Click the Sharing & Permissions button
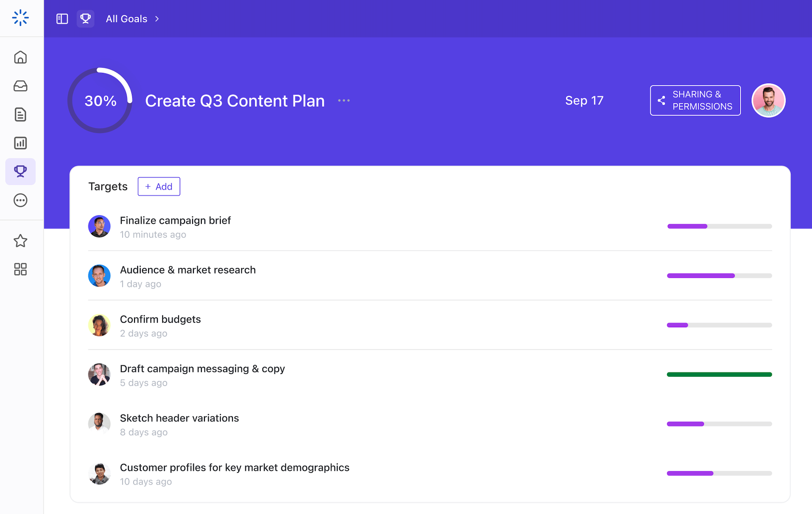 [695, 100]
